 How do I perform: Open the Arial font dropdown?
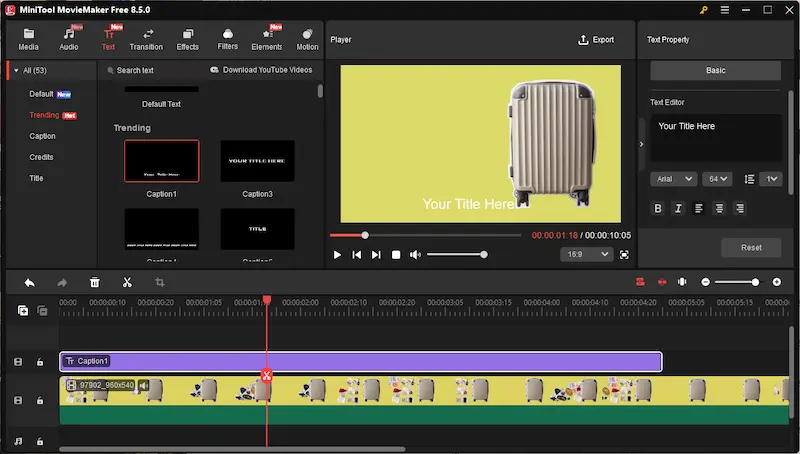tap(674, 179)
